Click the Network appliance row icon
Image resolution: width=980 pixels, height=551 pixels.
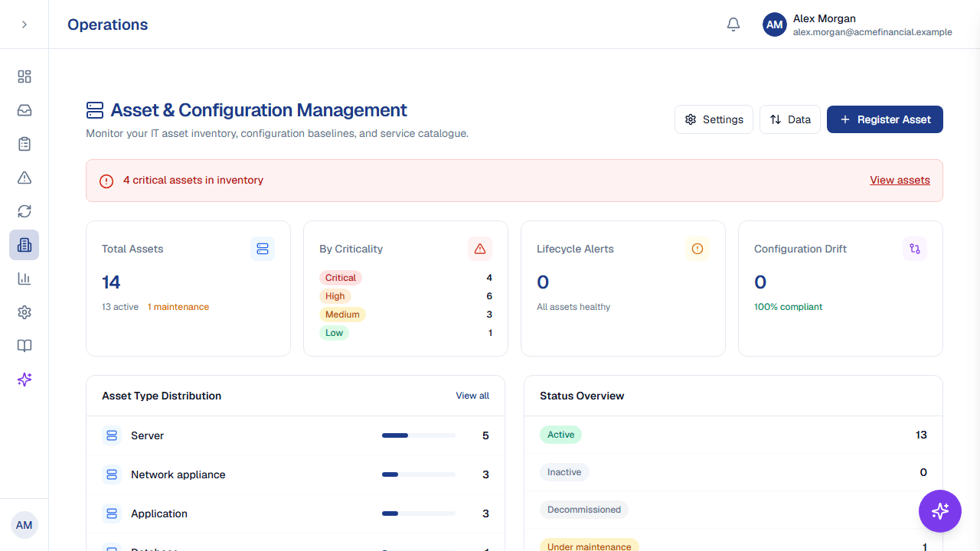[x=112, y=474]
